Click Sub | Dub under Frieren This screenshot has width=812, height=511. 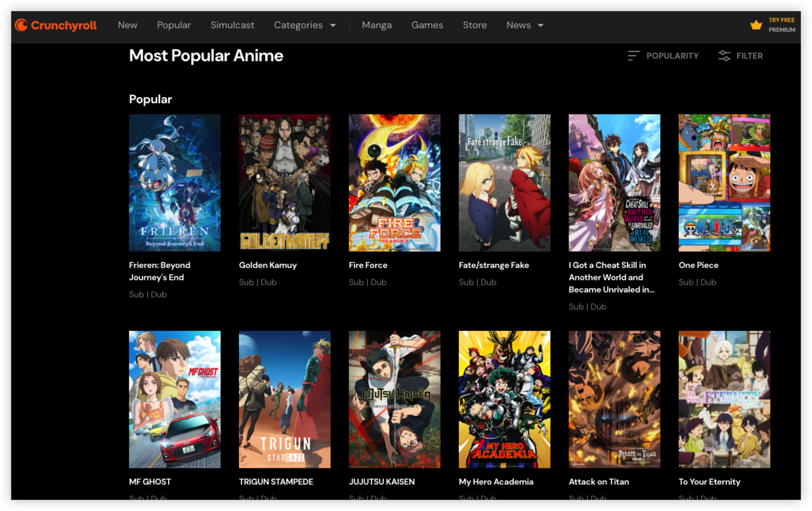[148, 294]
